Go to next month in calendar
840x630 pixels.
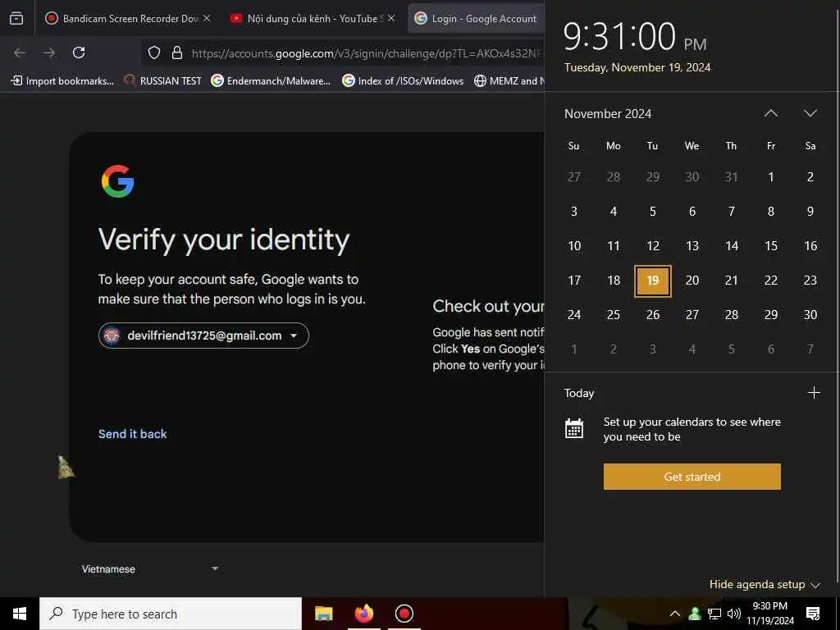[x=810, y=113]
